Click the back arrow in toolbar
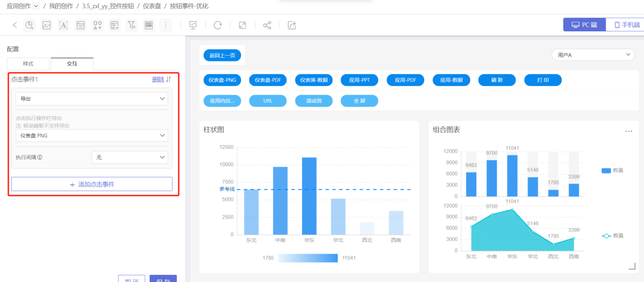 point(15,25)
